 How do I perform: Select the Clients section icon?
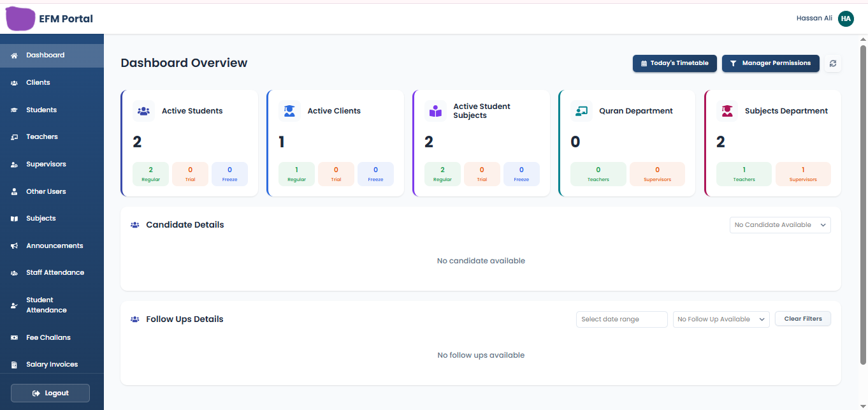[x=14, y=82]
